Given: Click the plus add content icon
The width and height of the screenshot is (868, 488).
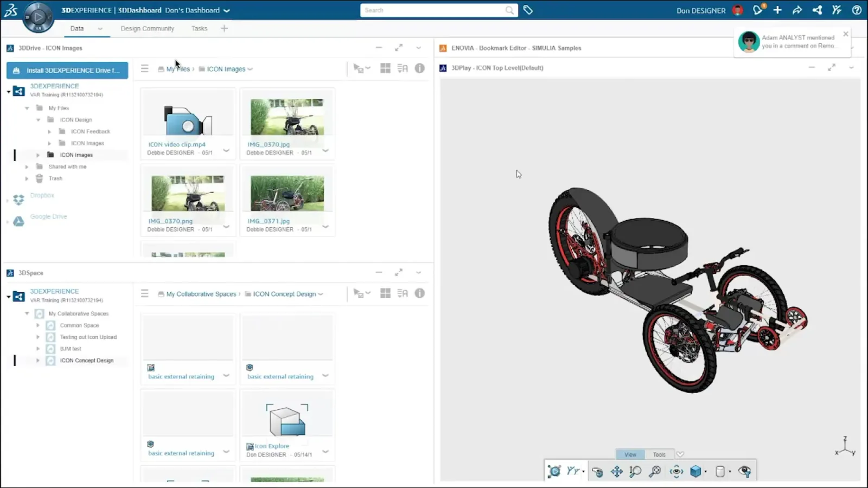Looking at the screenshot, I should 777,10.
